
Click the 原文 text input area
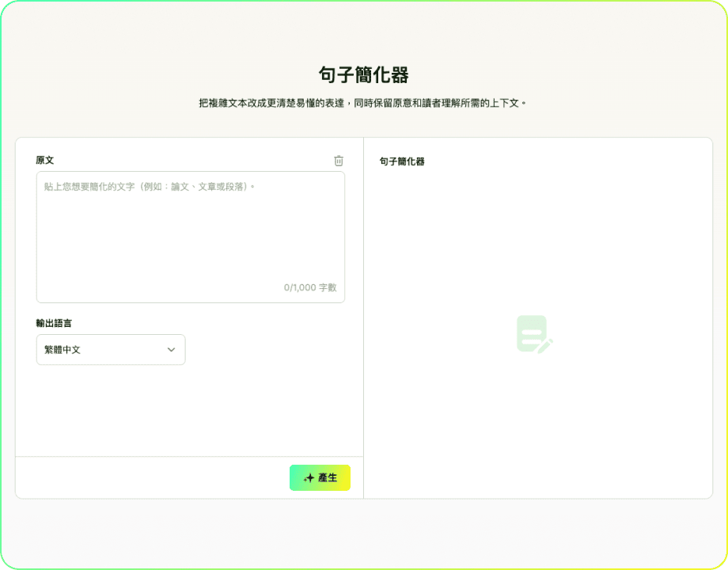tap(191, 237)
